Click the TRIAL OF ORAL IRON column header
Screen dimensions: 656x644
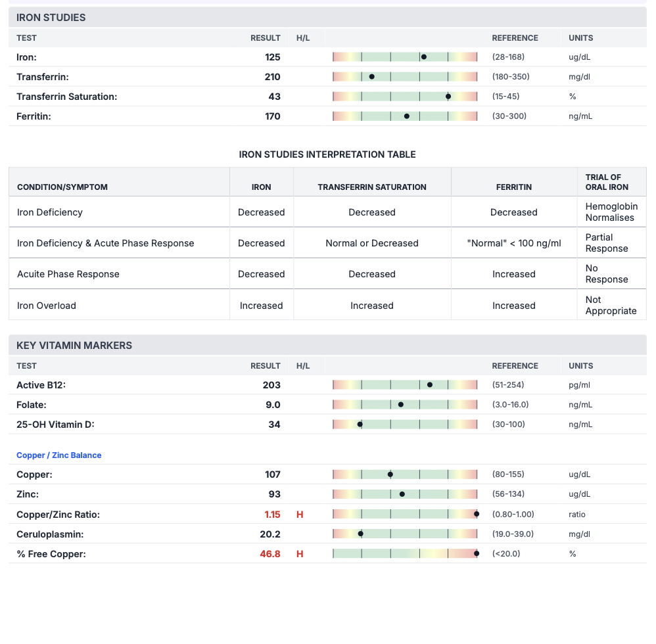point(607,182)
